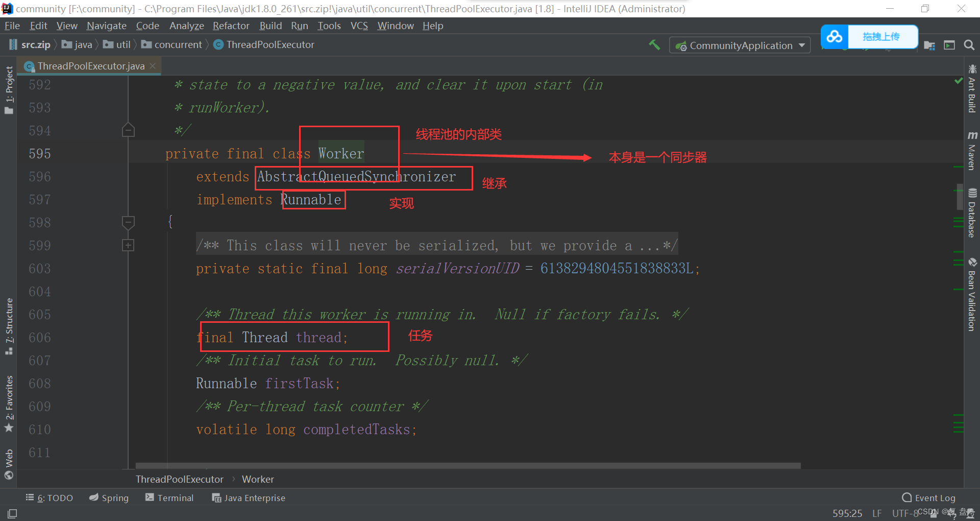Click ThreadPoolExecutor in the bottom editor breadcrumb

tap(179, 479)
